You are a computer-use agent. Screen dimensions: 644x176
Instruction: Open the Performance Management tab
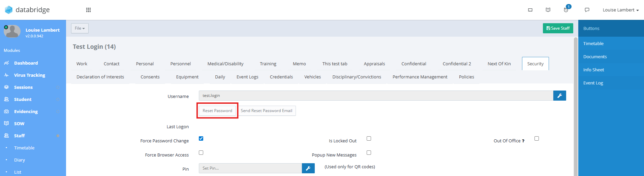click(420, 77)
